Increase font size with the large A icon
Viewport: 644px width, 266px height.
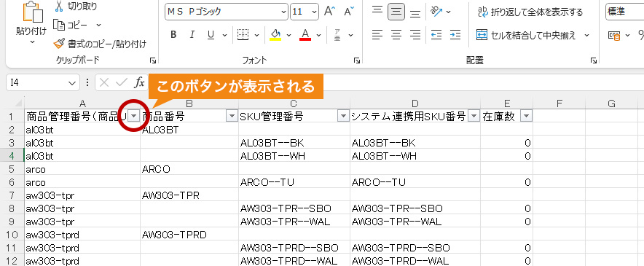point(329,12)
